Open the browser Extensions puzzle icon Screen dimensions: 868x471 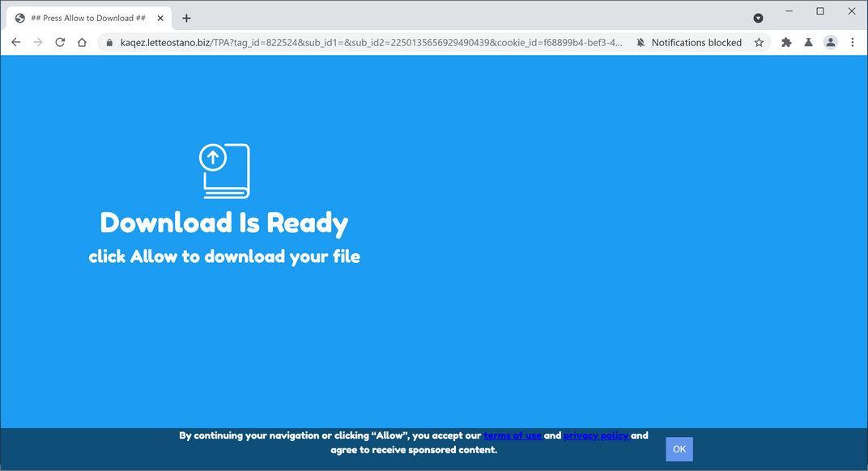[x=785, y=42]
